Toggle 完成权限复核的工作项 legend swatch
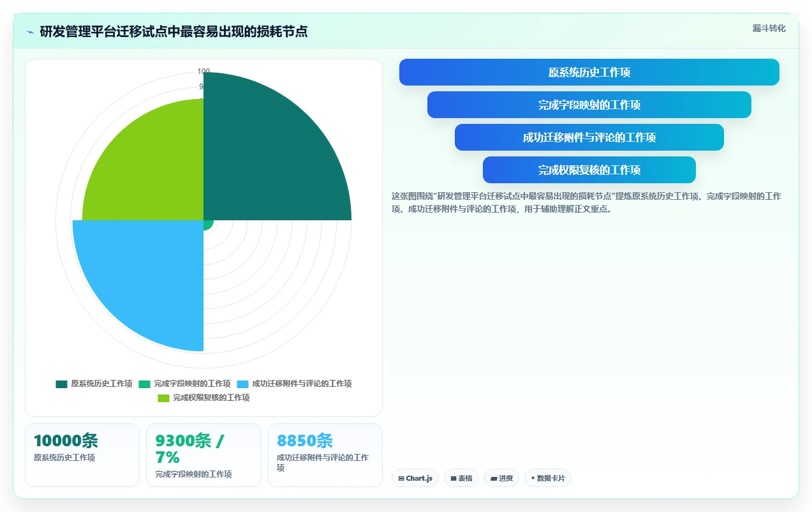 click(163, 398)
